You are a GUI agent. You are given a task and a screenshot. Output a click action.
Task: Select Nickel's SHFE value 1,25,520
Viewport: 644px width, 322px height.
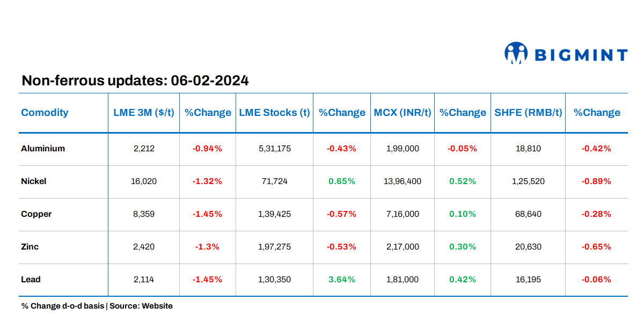point(528,181)
